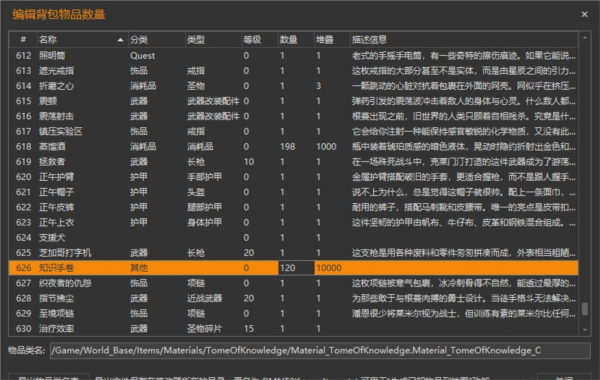Click description text of row 625

[x=463, y=253]
